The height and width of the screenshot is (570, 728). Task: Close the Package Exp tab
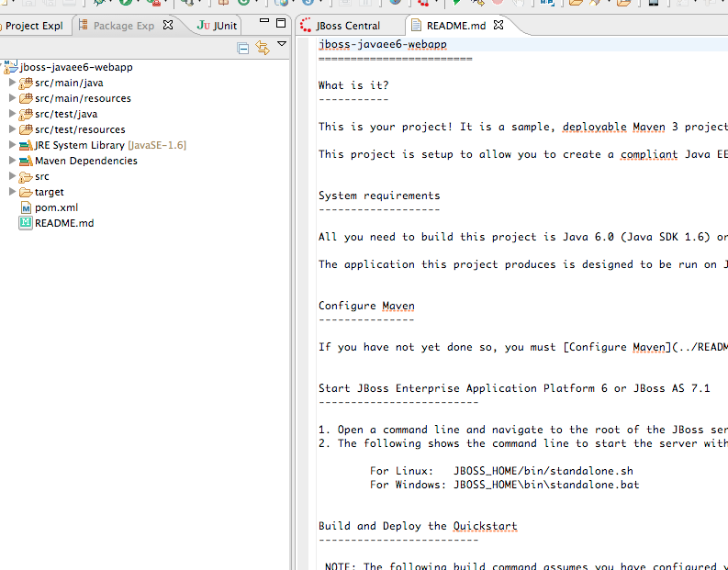point(168,25)
